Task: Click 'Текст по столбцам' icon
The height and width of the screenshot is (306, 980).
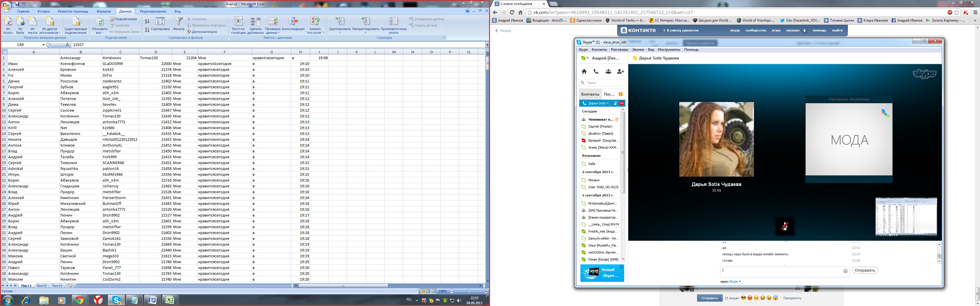Action: [238, 25]
